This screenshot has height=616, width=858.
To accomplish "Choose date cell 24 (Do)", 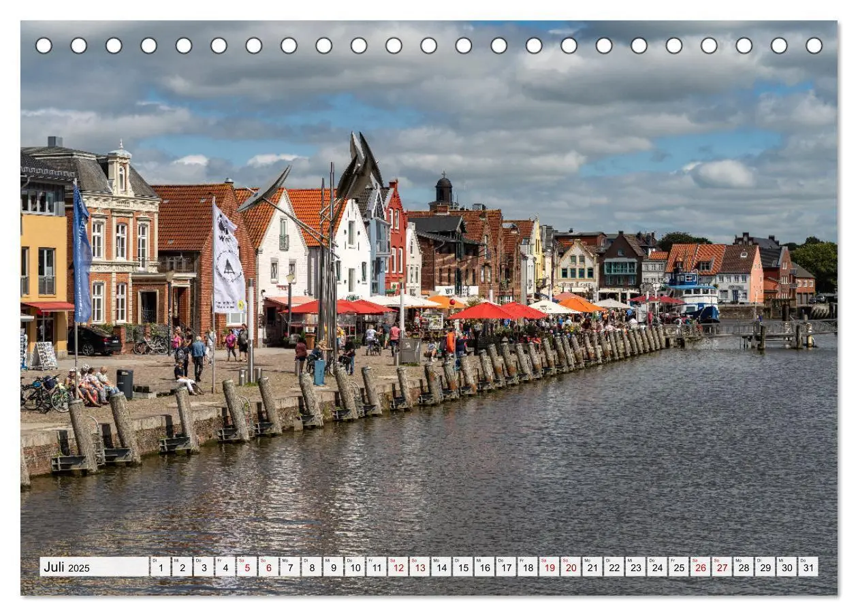I will [656, 567].
